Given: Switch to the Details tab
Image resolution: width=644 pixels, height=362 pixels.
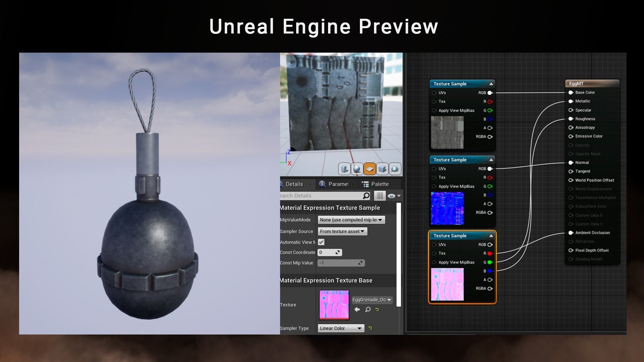Looking at the screenshot, I should click(x=294, y=184).
